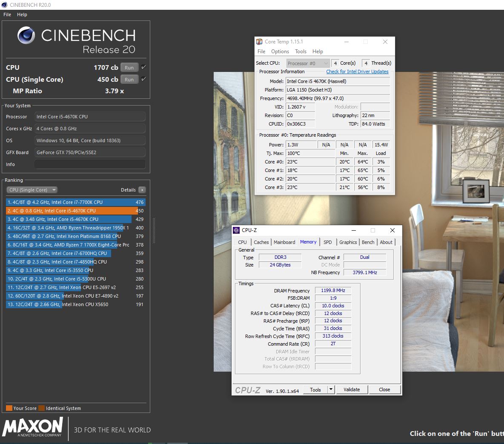This screenshot has height=444, width=504.
Task: Select ranking row Intel Xeon CPU X5650
Action: click(x=75, y=304)
